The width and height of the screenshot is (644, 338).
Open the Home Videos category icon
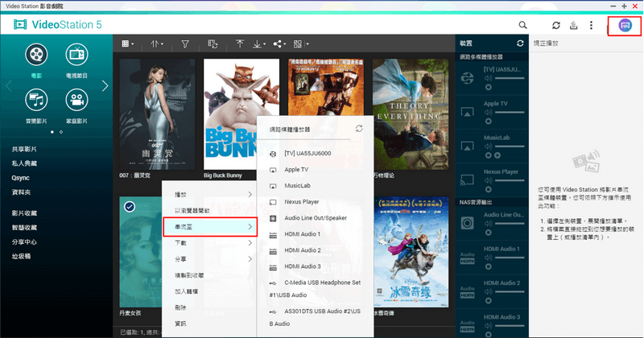(76, 100)
